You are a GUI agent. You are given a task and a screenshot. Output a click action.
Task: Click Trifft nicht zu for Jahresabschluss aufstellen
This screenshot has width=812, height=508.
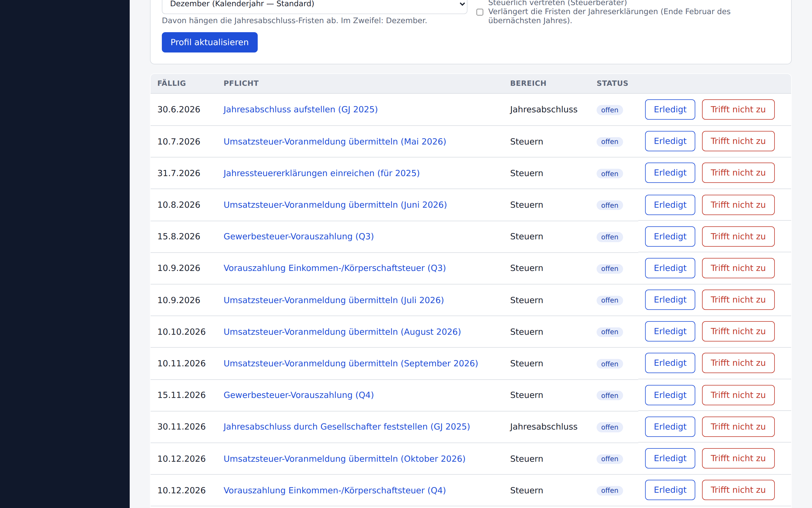point(738,110)
